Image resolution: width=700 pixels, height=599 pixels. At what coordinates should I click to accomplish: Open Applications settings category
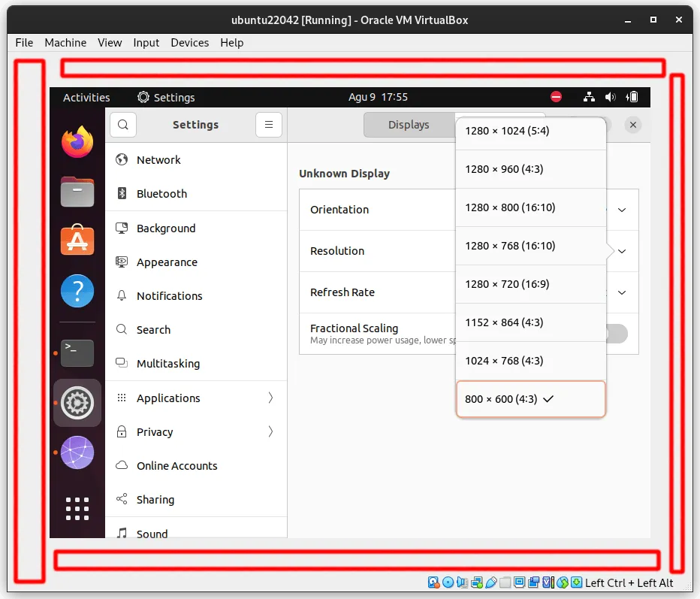point(196,398)
